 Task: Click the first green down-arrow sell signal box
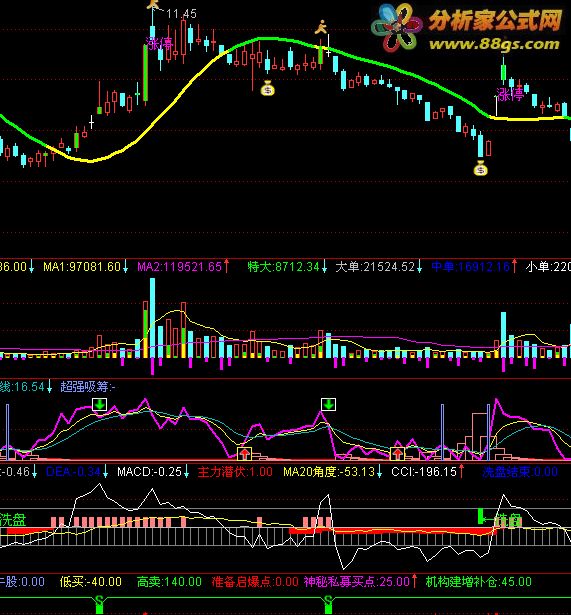(x=100, y=404)
